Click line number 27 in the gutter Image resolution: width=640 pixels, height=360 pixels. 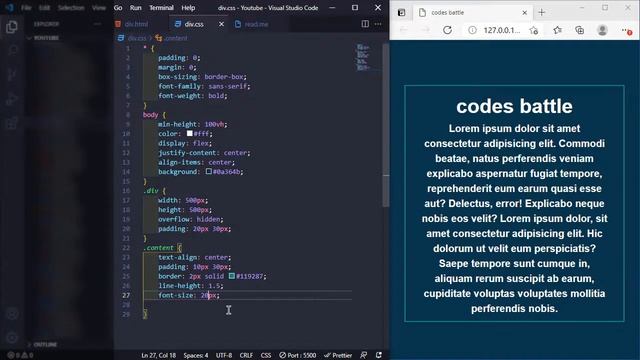tap(126, 295)
